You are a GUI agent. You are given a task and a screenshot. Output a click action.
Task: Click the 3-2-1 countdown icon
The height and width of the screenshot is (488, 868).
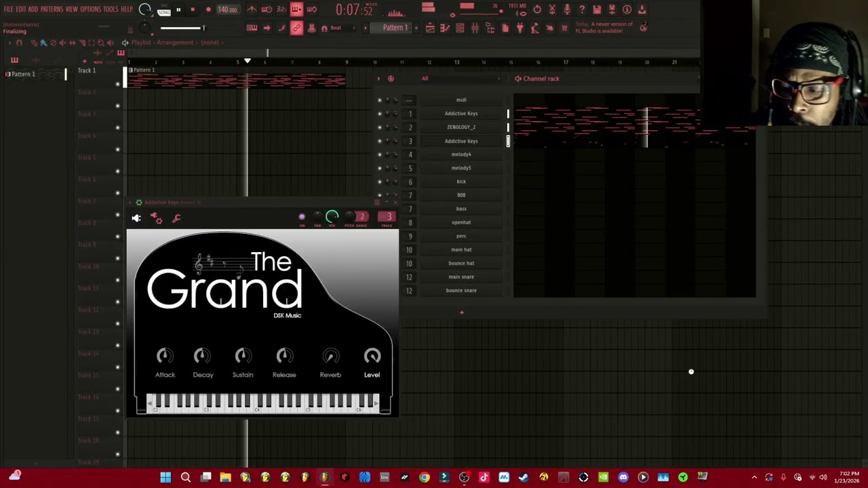click(281, 9)
